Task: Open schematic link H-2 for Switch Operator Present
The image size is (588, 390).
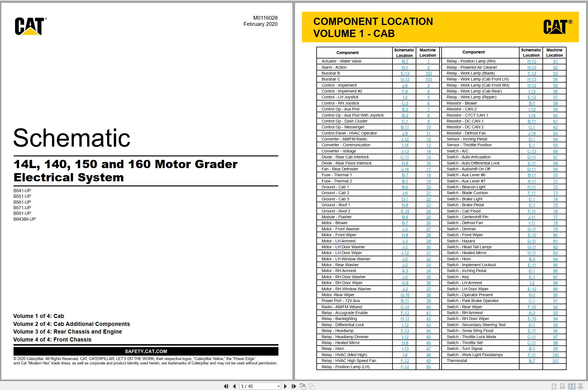Action: (x=532, y=295)
